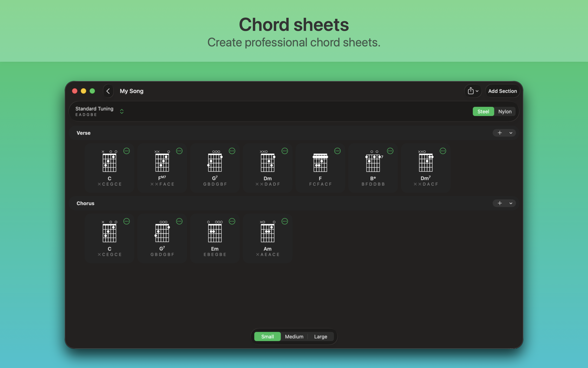Open options for the Chorus C chord
The image size is (588, 368).
pyautogui.click(x=127, y=221)
